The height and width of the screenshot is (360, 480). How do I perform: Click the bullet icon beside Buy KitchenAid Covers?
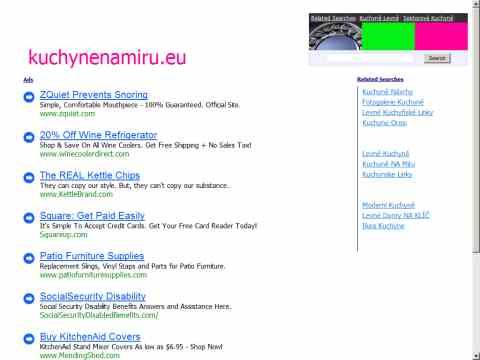coord(29,339)
